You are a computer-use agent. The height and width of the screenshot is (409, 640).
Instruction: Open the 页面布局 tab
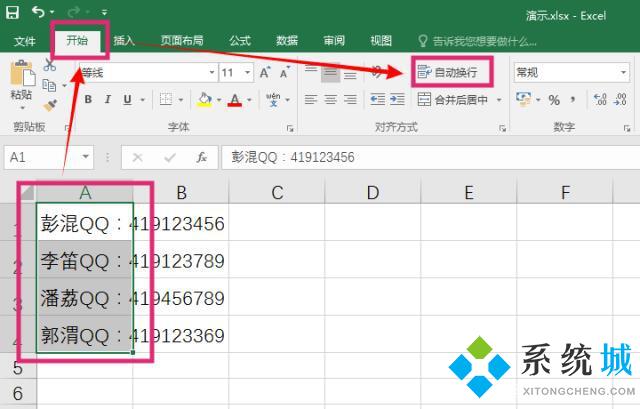(x=182, y=40)
